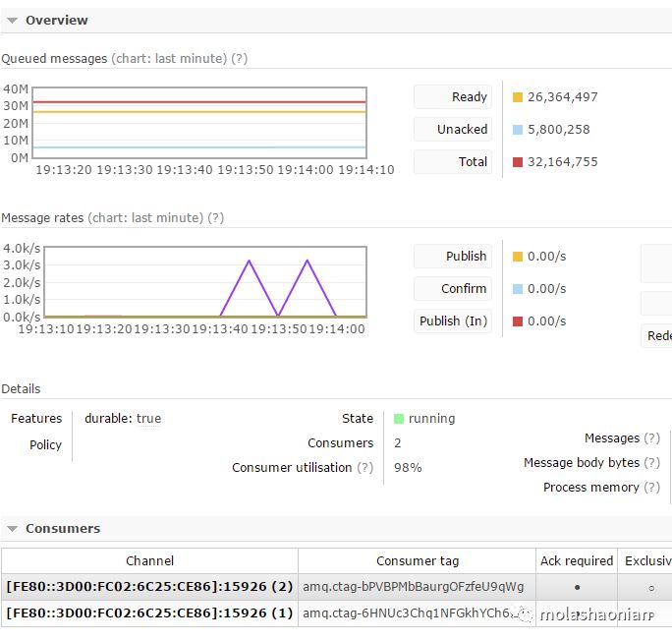Viewport: 672px width, 641px height.
Task: Click the Exclusive empty circle indicator
Action: coord(651,588)
